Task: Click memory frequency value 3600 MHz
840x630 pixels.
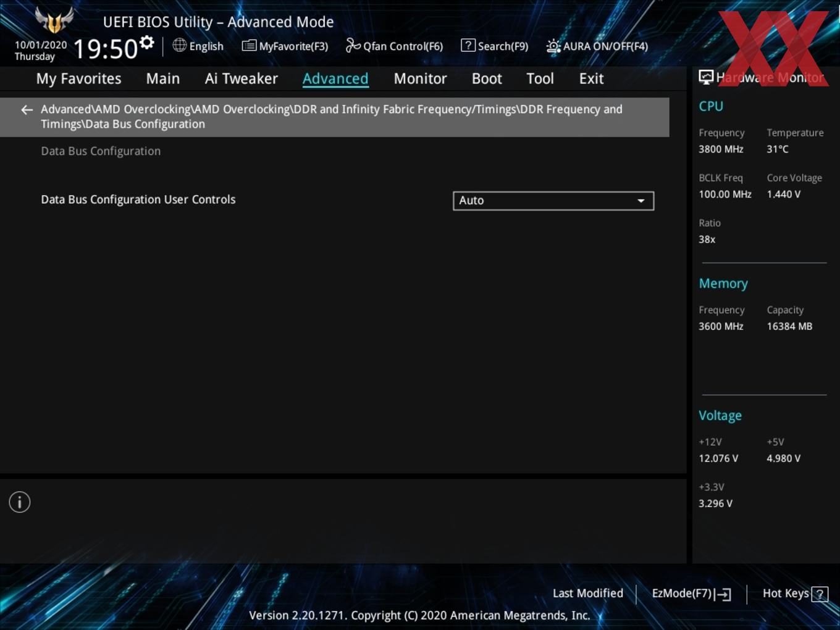Action: tap(721, 326)
